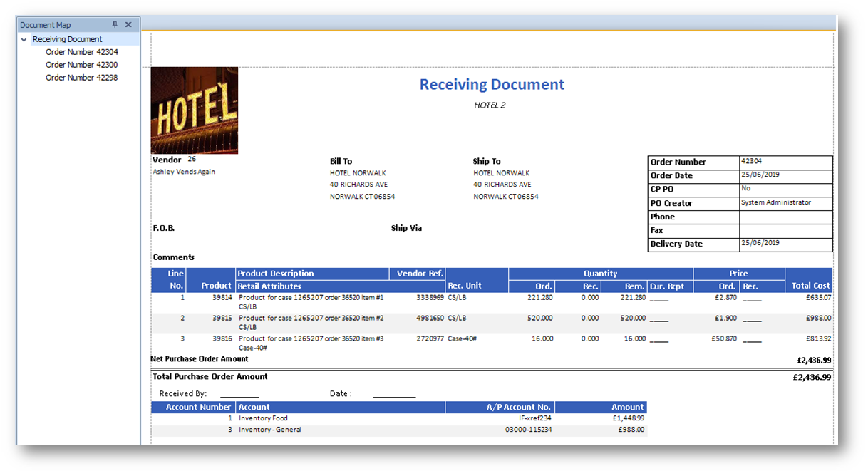The width and height of the screenshot is (868, 471).
Task: Click the A/P Account No. header
Action: (518, 408)
